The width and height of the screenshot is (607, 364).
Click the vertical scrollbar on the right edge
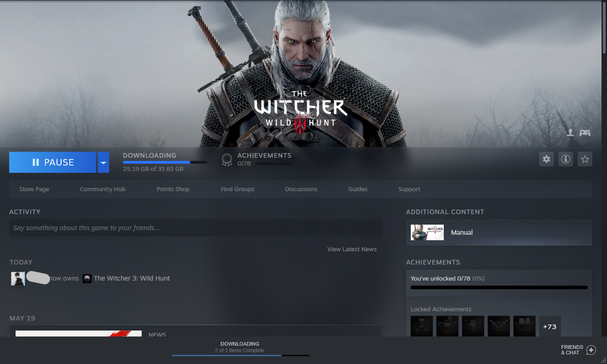click(x=604, y=28)
